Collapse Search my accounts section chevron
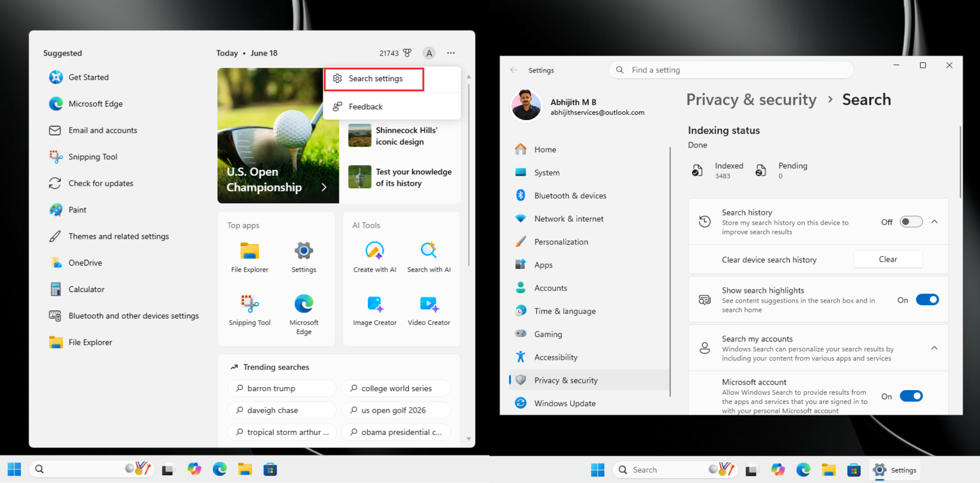This screenshot has height=483, width=980. pos(935,348)
